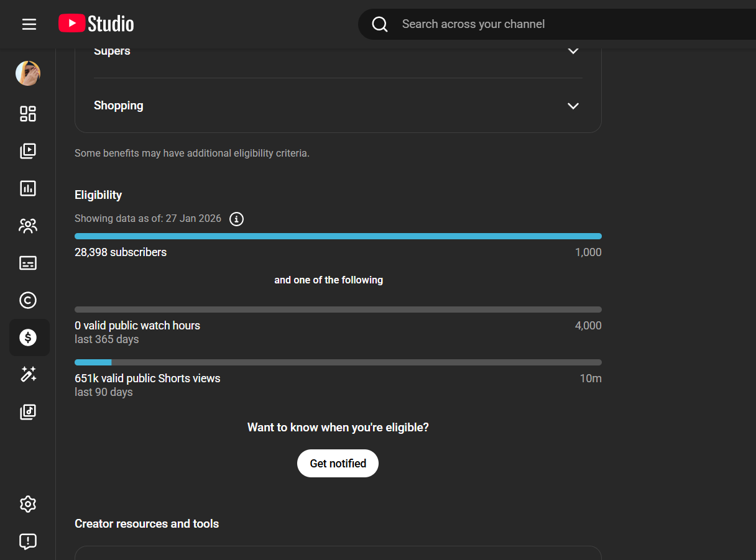The height and width of the screenshot is (560, 756).
Task: Expand the Shopping section chevron
Action: [573, 106]
